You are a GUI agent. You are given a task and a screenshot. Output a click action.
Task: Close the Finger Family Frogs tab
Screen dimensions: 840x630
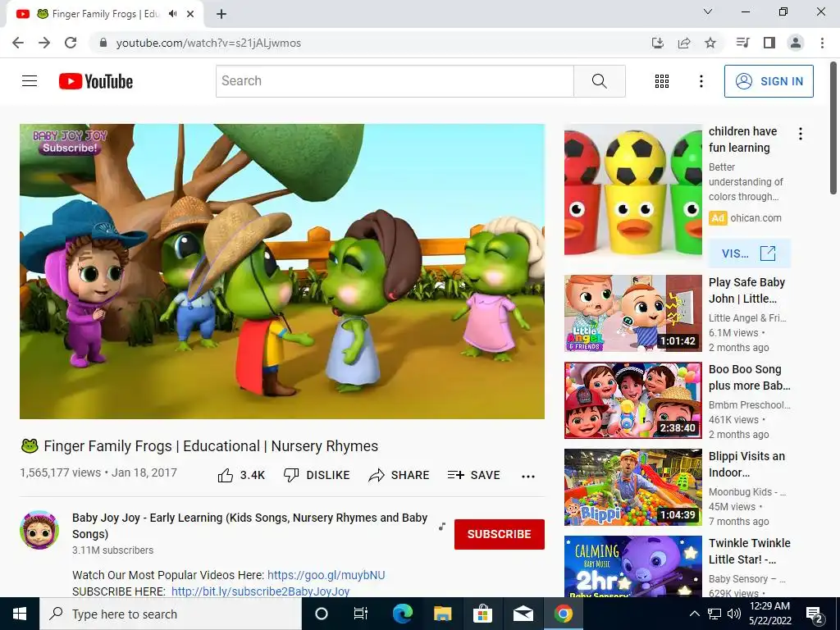pyautogui.click(x=190, y=14)
